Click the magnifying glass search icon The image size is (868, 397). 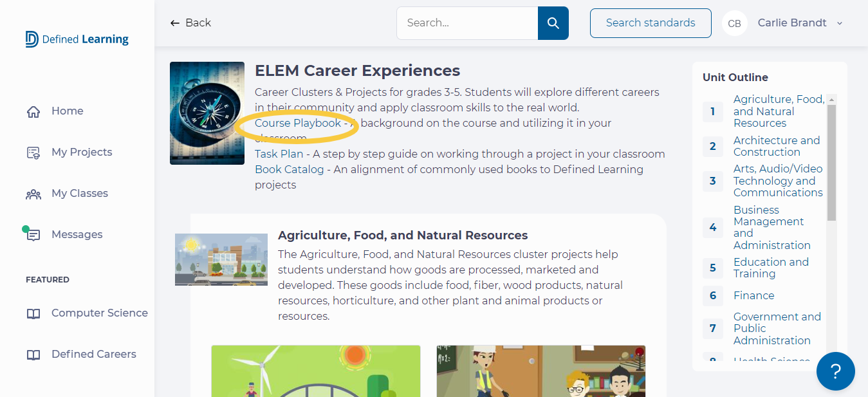pyautogui.click(x=553, y=23)
